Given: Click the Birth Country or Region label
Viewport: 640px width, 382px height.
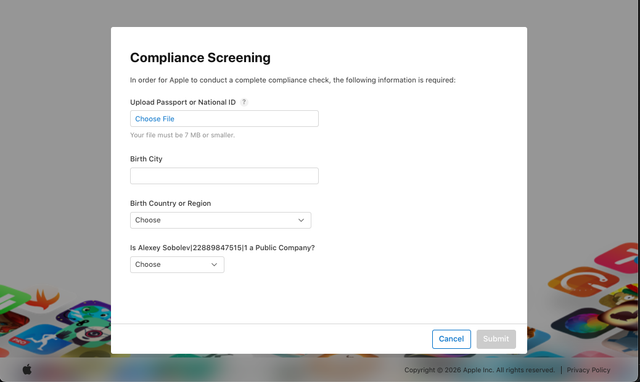Looking at the screenshot, I should pyautogui.click(x=171, y=203).
